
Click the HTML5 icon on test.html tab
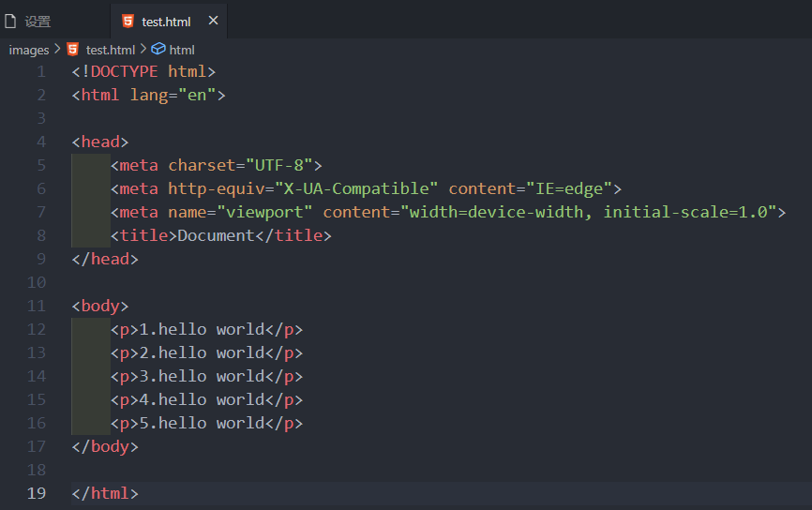[x=128, y=22]
